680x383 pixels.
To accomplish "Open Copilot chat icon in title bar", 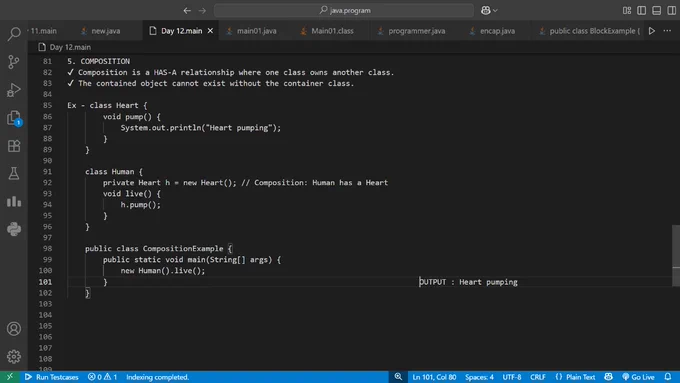I will pos(485,10).
